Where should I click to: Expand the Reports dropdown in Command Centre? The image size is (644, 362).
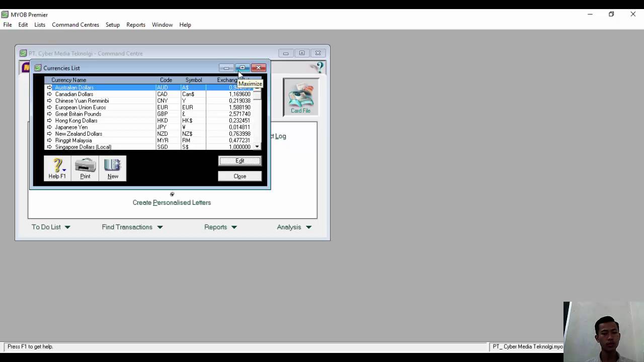[x=234, y=227]
